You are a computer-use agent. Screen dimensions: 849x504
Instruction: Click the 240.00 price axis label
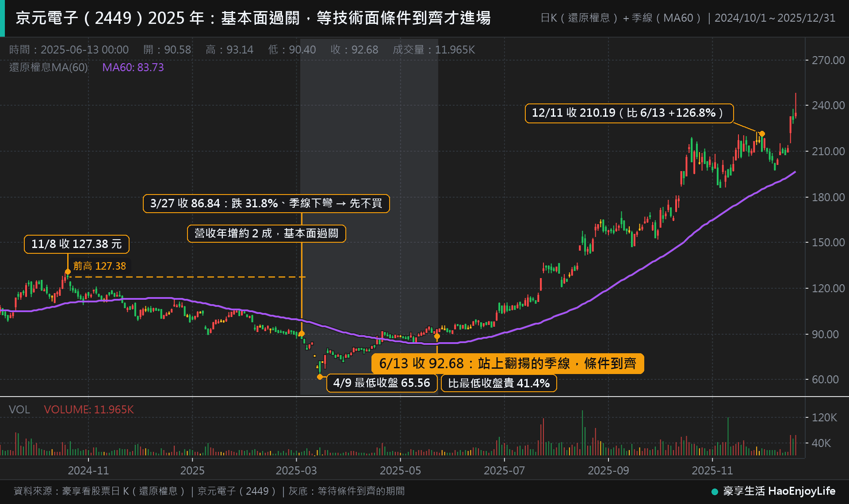[828, 105]
